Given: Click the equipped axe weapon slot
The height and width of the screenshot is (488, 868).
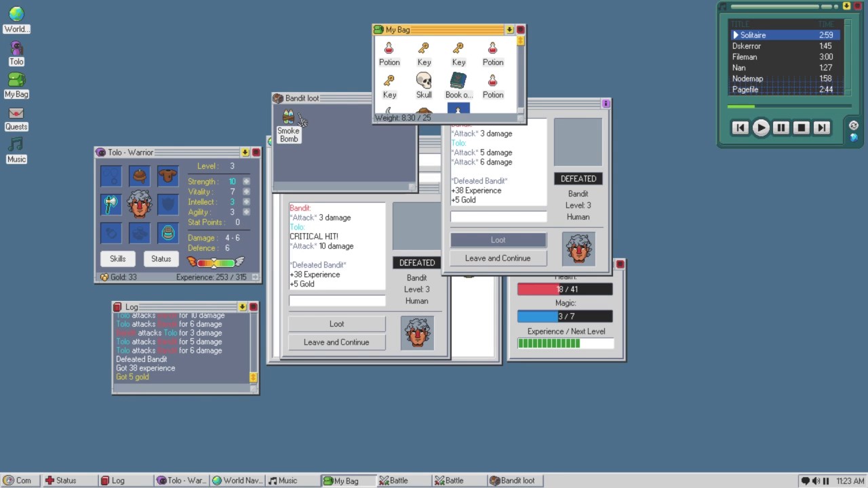Looking at the screenshot, I should [111, 204].
